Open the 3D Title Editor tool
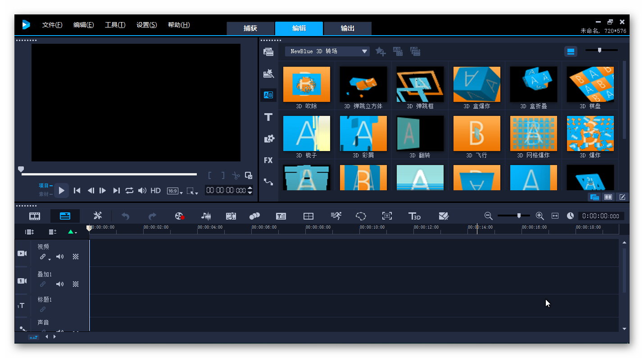Viewport: 644px width, 358px height. point(414,216)
